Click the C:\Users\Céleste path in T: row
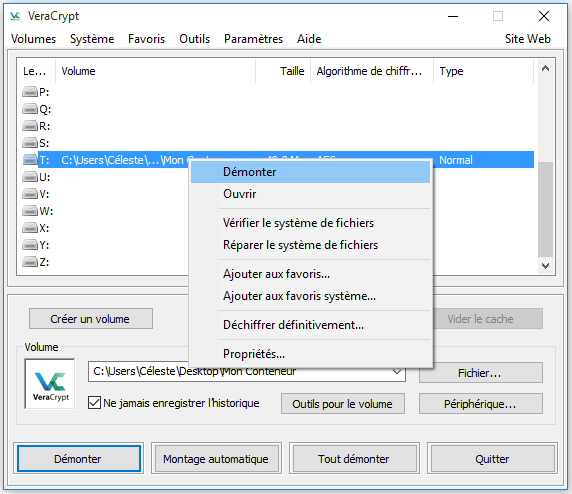The width and height of the screenshot is (572, 494). coord(124,160)
